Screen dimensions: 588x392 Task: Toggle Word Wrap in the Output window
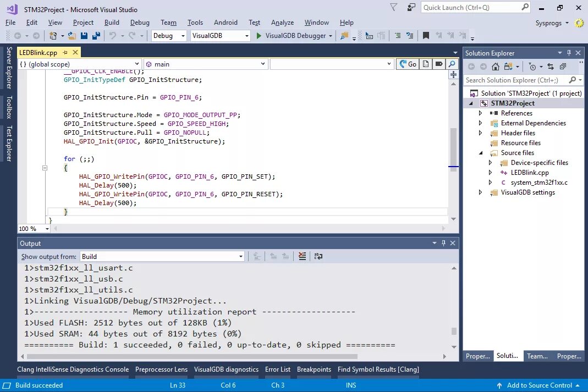pyautogui.click(x=318, y=256)
